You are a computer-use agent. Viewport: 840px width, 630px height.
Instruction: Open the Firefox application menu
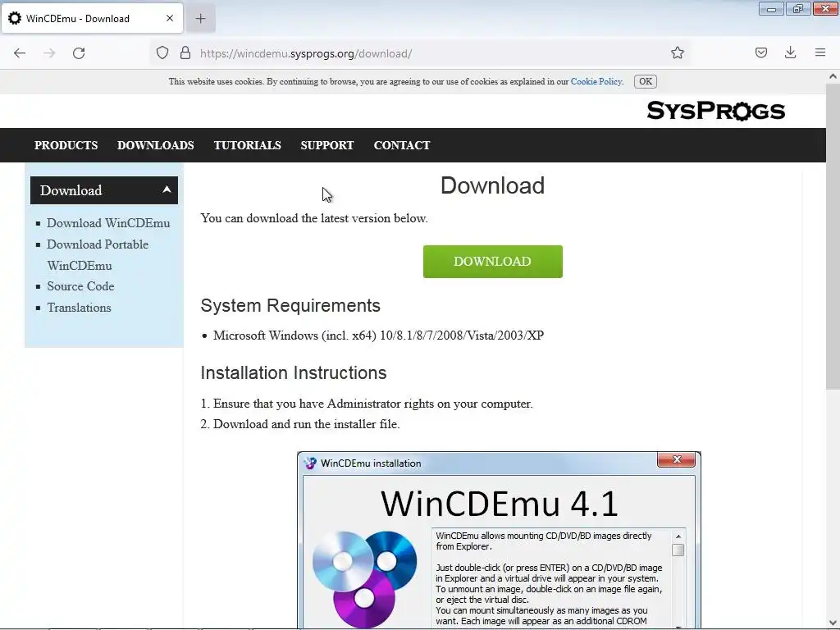click(820, 52)
